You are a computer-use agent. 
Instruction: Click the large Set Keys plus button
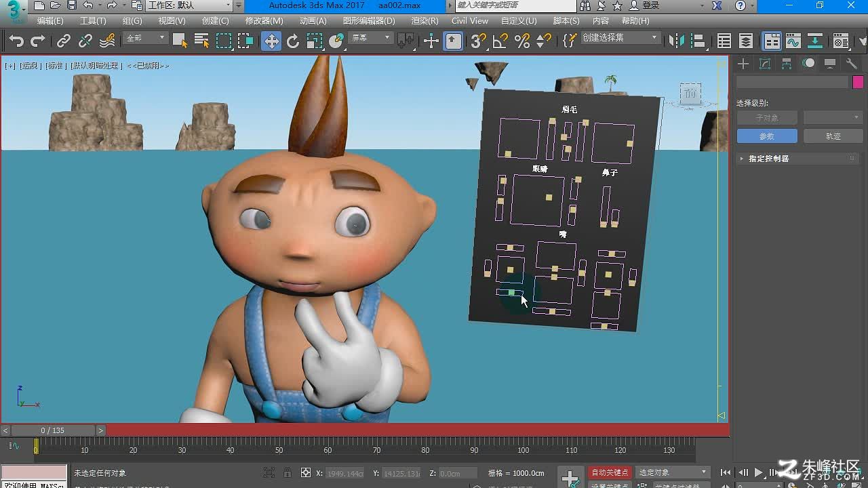(570, 477)
